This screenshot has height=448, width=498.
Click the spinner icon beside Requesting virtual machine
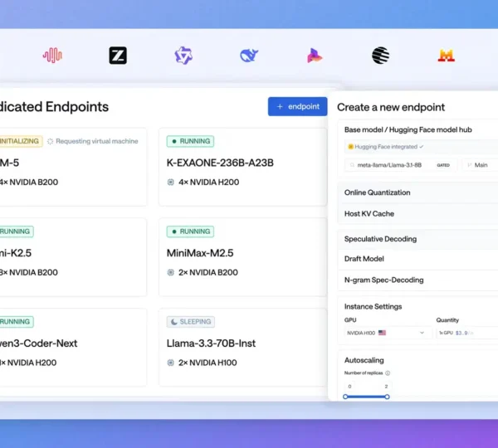click(50, 141)
